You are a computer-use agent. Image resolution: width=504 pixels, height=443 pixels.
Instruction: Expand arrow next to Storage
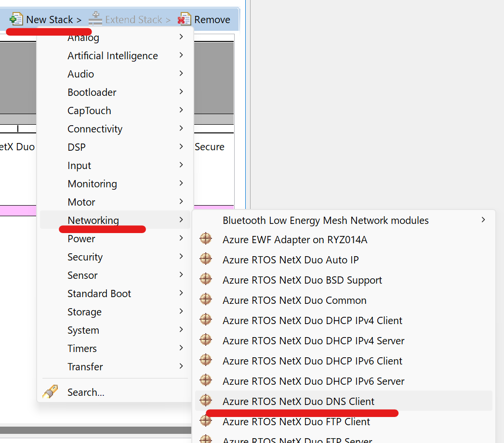[181, 311]
